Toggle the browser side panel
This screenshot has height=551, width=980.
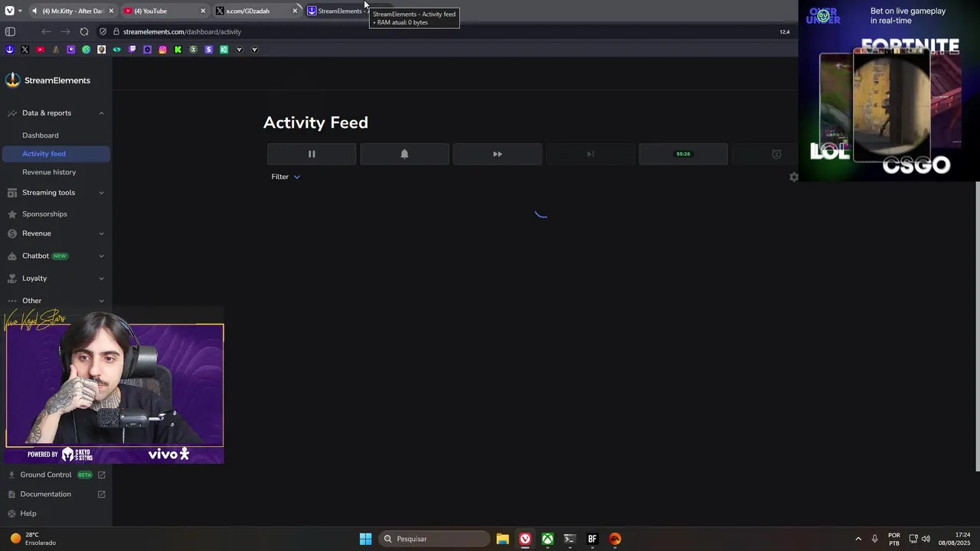pos(10,31)
